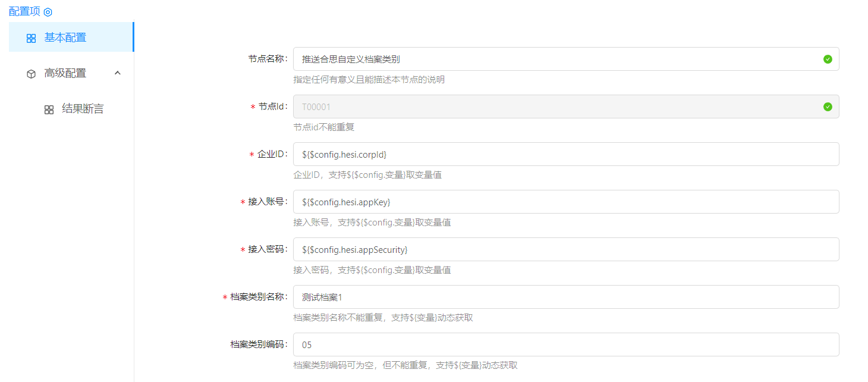This screenshot has width=868, height=382.
Task: Click the 企业ID field label
Action: (x=272, y=154)
